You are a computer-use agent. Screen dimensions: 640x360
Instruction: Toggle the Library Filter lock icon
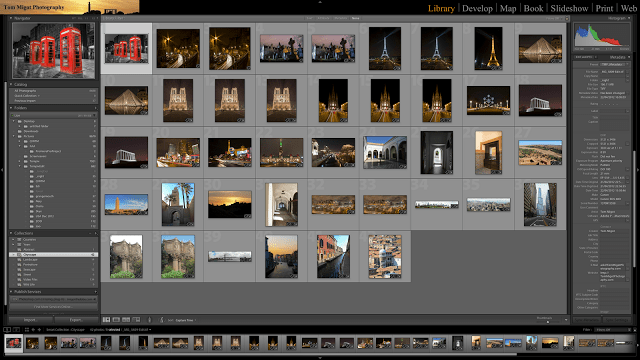pos(567,18)
